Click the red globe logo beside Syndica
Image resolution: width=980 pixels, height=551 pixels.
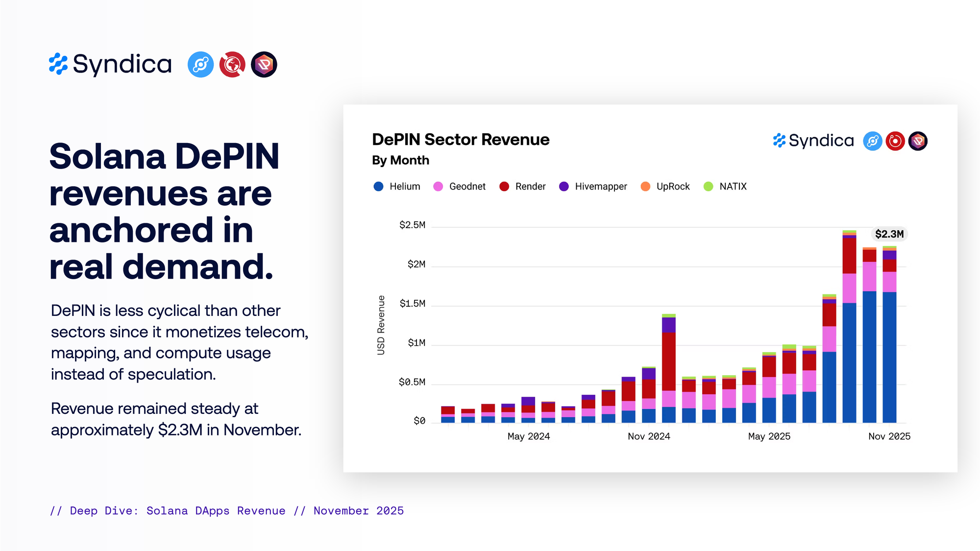(232, 65)
